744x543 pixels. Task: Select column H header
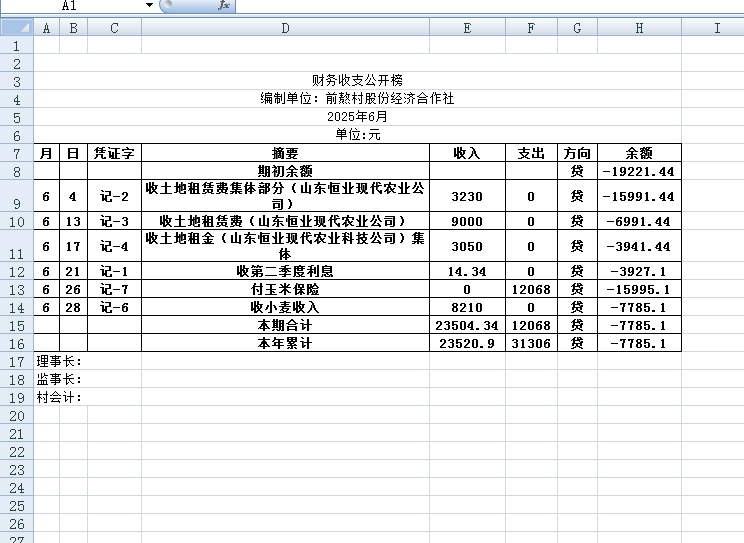pos(639,28)
